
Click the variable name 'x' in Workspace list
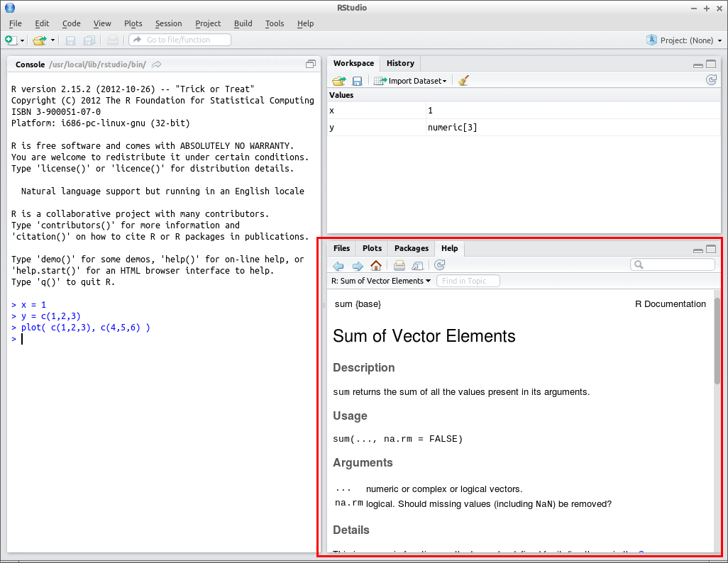[x=331, y=111]
